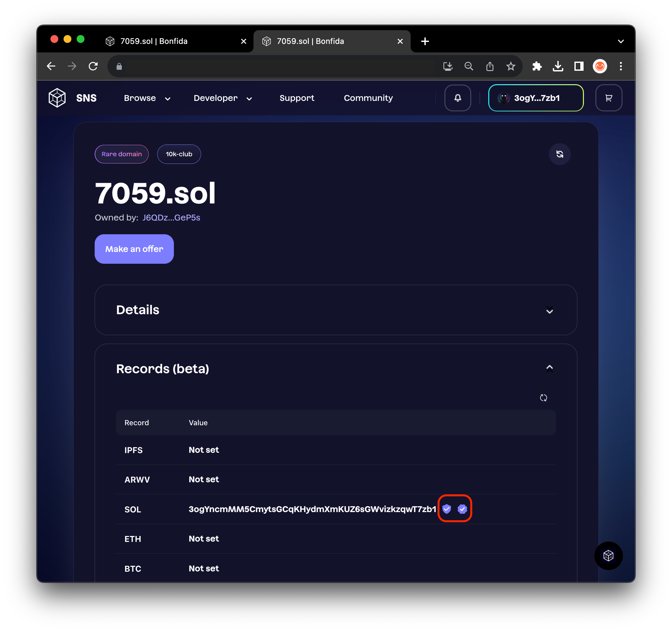Switch to the first 7059.sol browser tab

coord(154,41)
